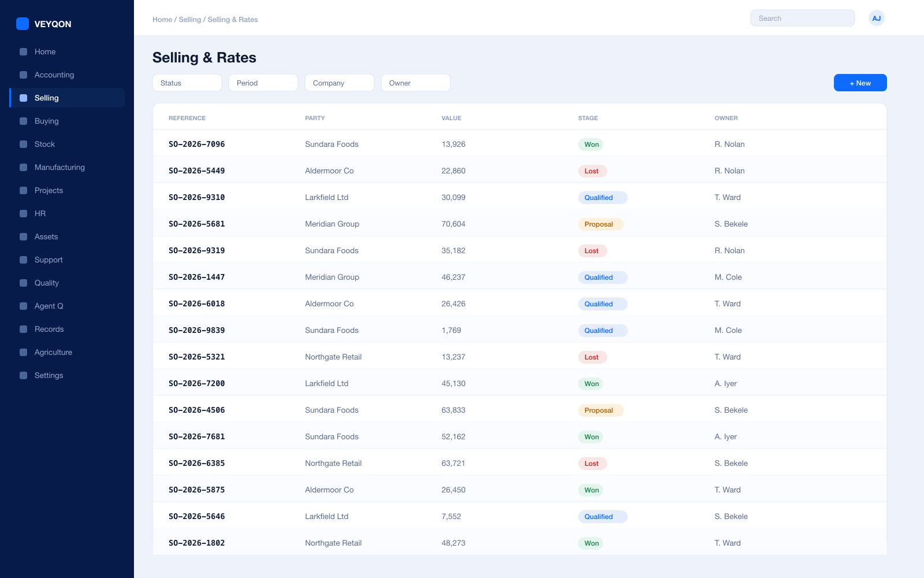Viewport: 924px width, 578px height.
Task: Sort by the STAGE column header
Action: coord(588,118)
